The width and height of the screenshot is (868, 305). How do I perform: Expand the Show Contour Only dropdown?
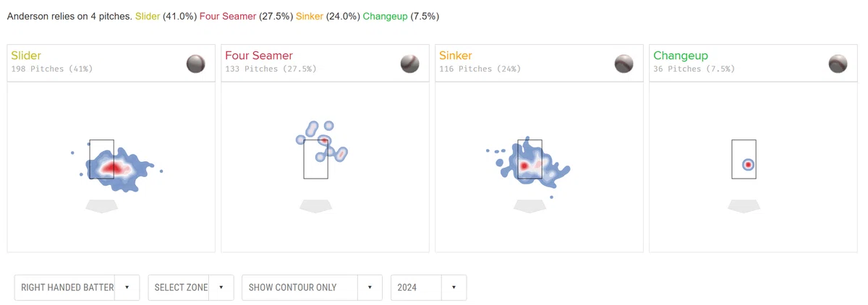click(312, 287)
